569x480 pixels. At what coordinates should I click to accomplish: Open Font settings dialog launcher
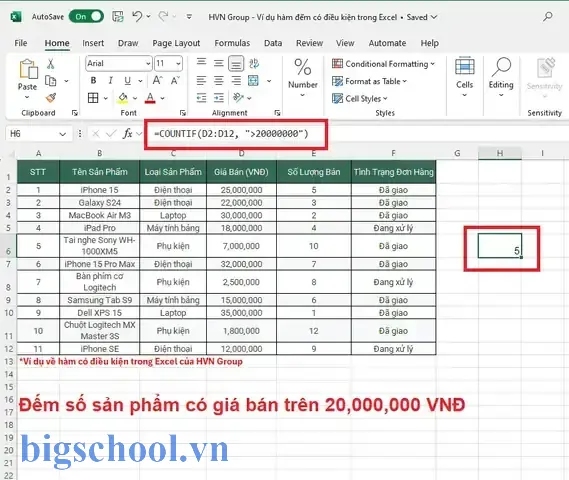point(183,113)
